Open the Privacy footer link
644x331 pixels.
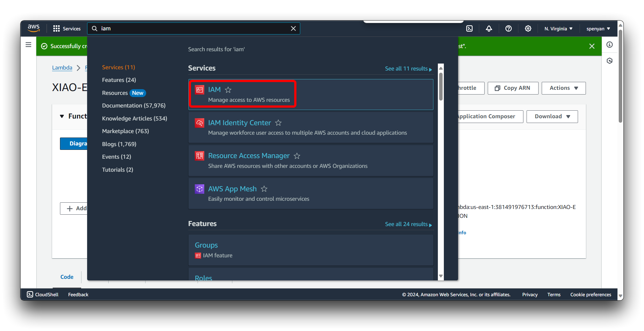coord(530,294)
